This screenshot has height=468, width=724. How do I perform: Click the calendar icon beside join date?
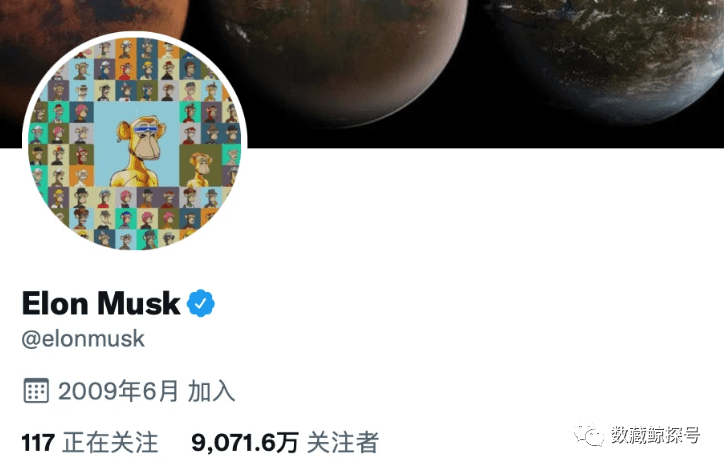[x=36, y=390]
